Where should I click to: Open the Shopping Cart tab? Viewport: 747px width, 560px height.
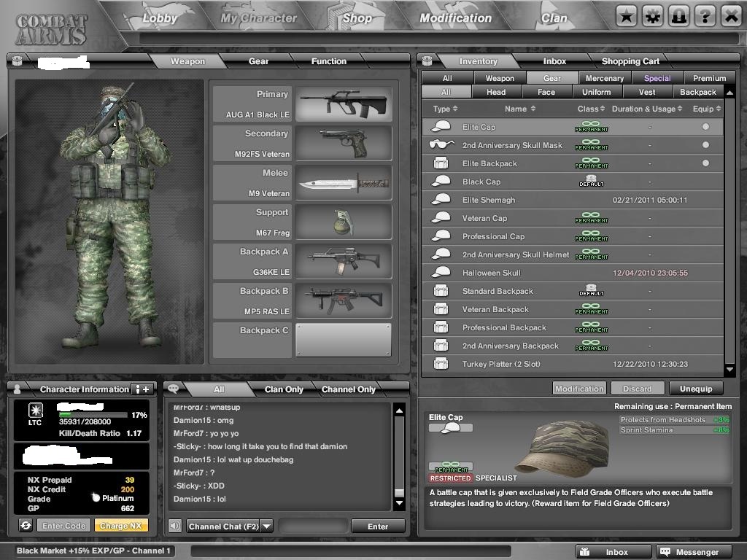(630, 61)
